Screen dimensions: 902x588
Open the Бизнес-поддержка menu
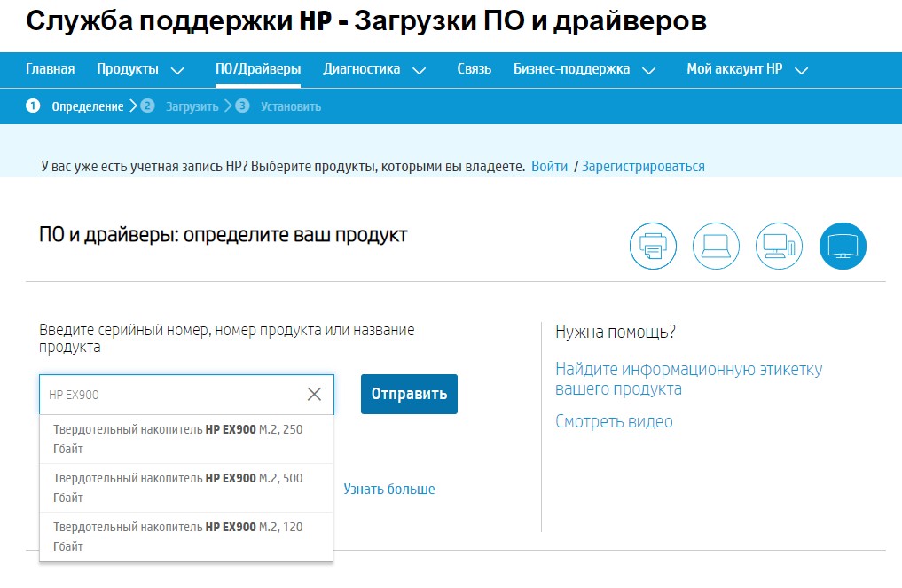[572, 69]
